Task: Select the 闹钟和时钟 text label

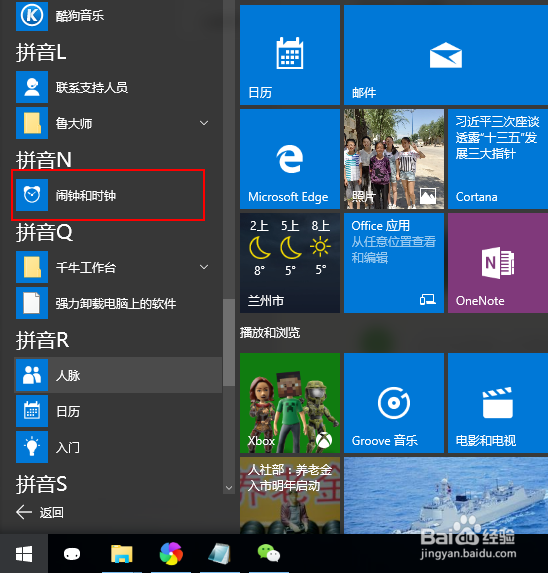Action: [85, 196]
